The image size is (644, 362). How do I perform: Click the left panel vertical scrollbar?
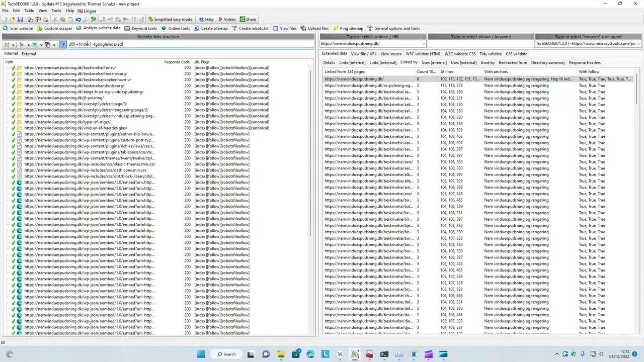[x=311, y=151]
